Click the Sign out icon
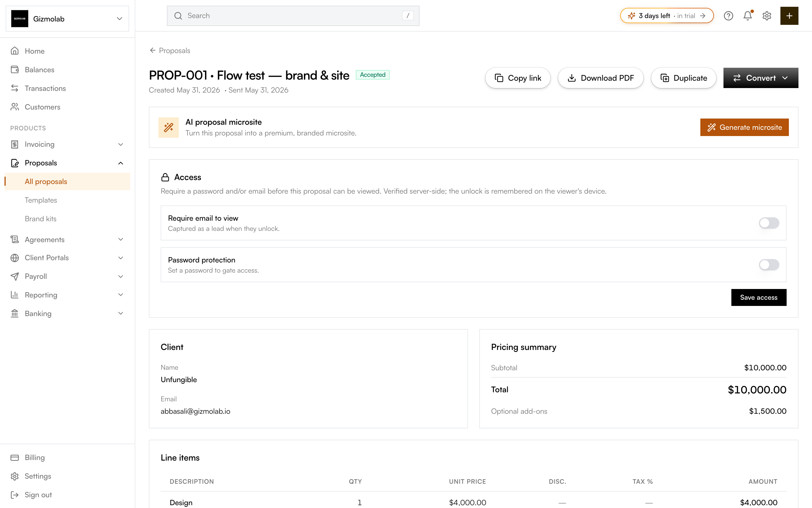Viewport: 812px width, 508px height. (x=15, y=494)
